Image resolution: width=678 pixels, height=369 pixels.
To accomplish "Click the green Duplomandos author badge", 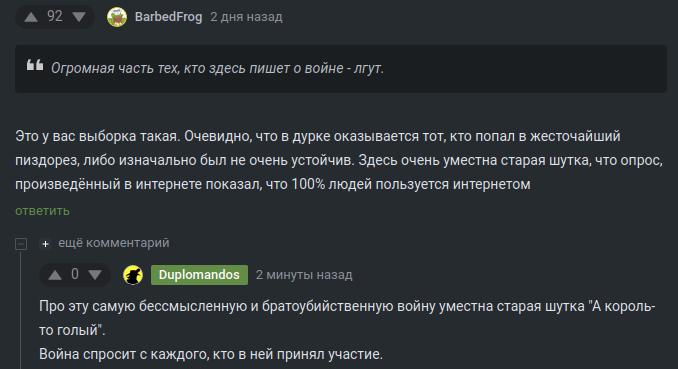I will [x=199, y=275].
